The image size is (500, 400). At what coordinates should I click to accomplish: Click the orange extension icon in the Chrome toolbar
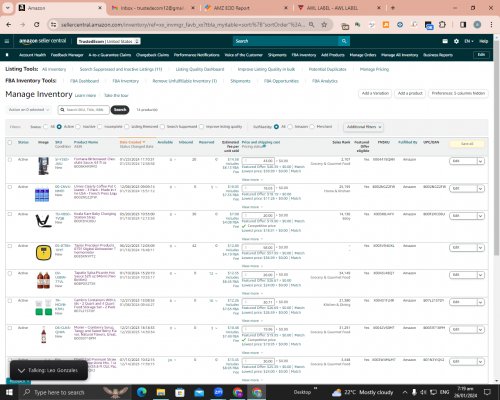(386, 25)
